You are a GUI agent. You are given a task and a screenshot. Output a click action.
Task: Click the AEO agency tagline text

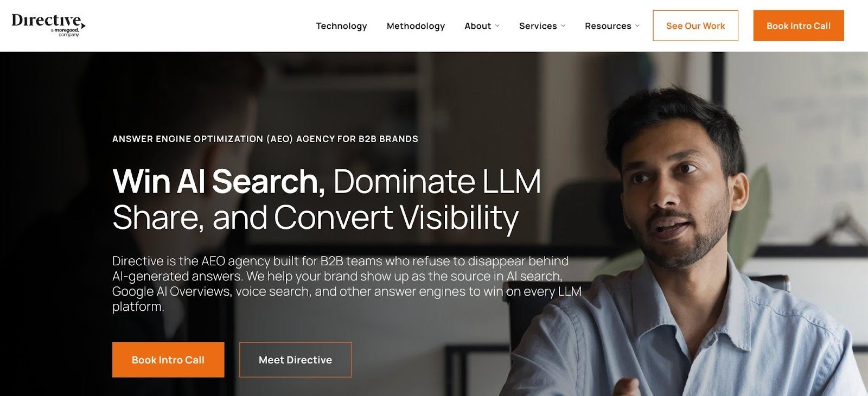265,139
